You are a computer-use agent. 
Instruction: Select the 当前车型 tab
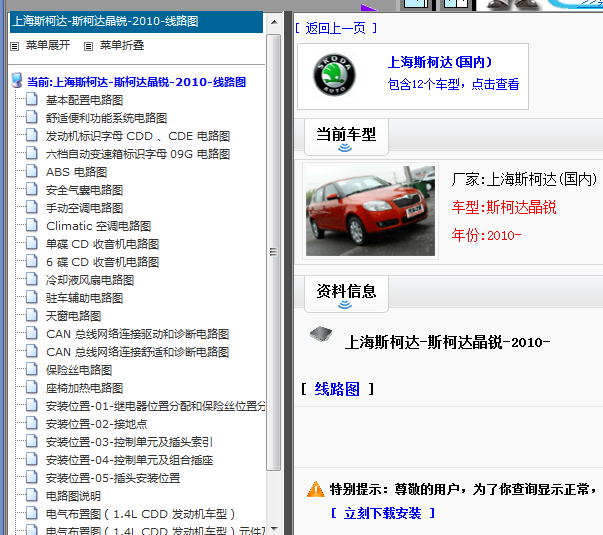(346, 137)
